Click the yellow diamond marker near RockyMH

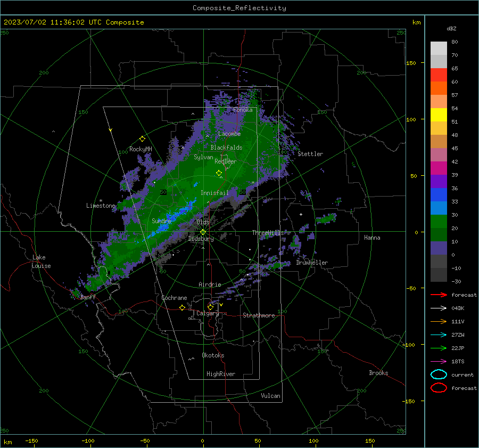point(142,139)
